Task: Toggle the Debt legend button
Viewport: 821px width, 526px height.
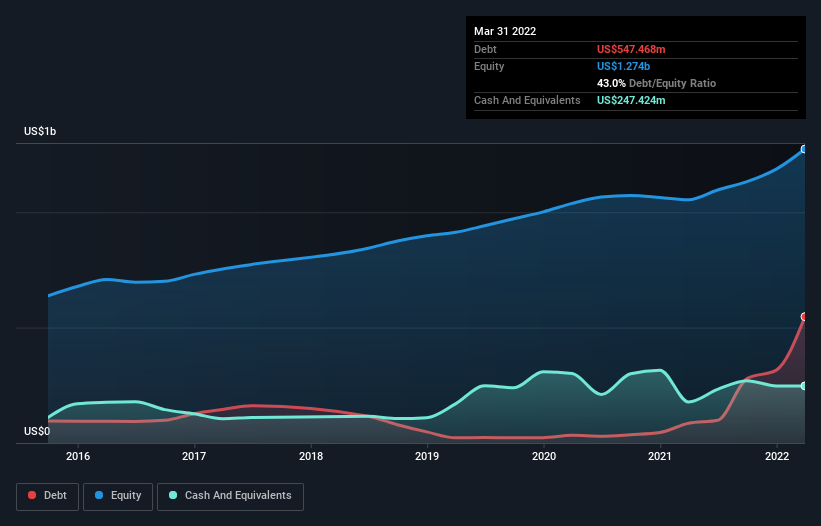Action: (x=48, y=496)
